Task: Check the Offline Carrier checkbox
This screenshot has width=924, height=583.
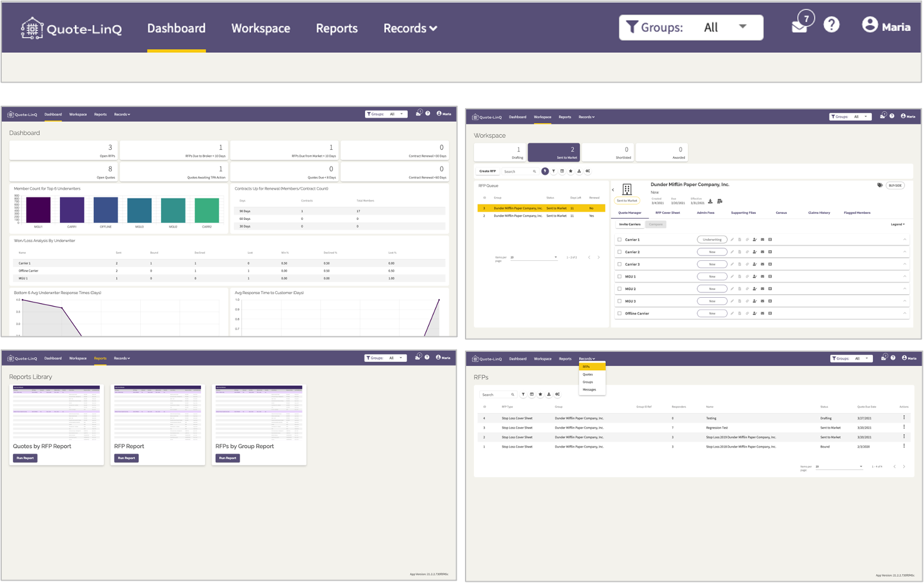Action: coord(620,313)
